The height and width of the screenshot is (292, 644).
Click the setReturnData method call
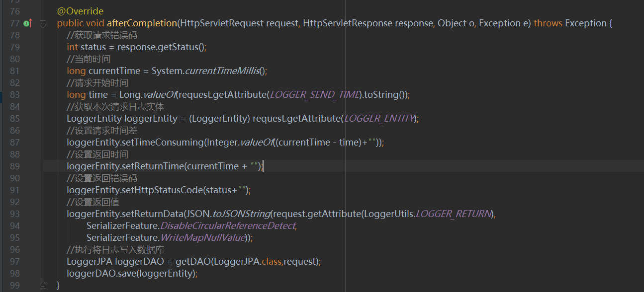153,214
